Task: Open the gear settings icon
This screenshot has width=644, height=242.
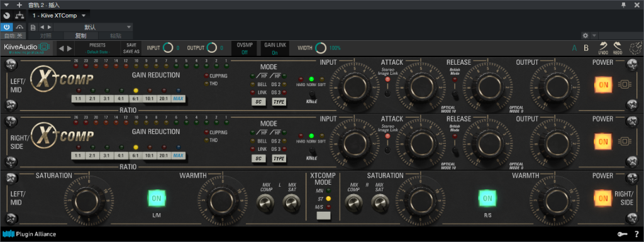Action: pos(586,36)
